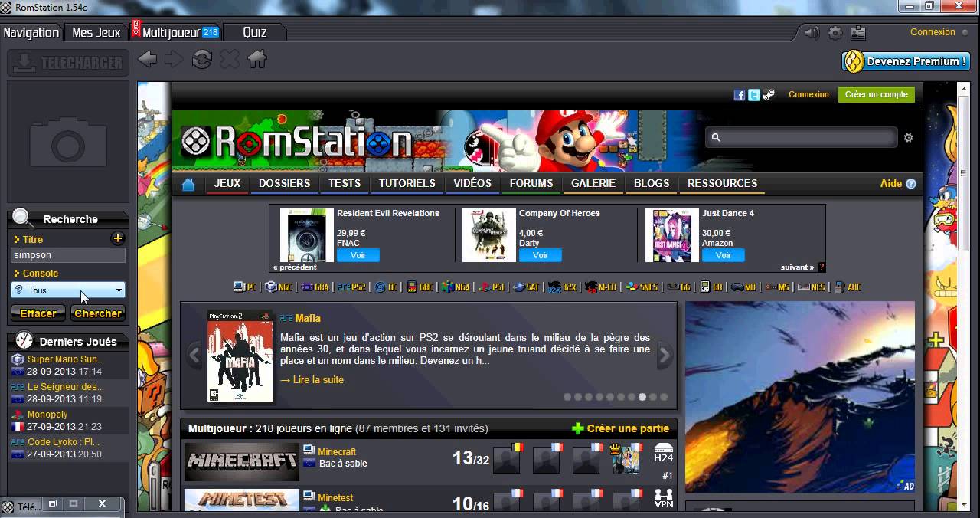Filter games by PC platform
This screenshot has width=980, height=518.
pos(245,287)
